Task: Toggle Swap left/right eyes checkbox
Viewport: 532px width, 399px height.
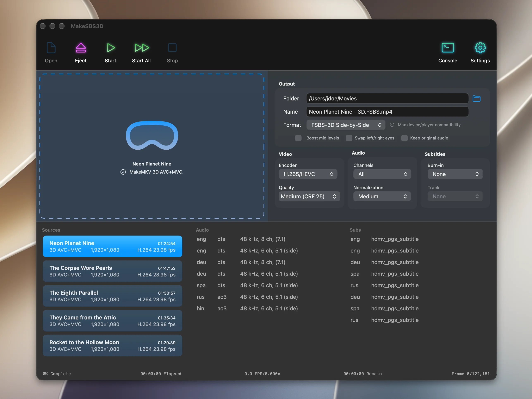Action: pyautogui.click(x=349, y=138)
